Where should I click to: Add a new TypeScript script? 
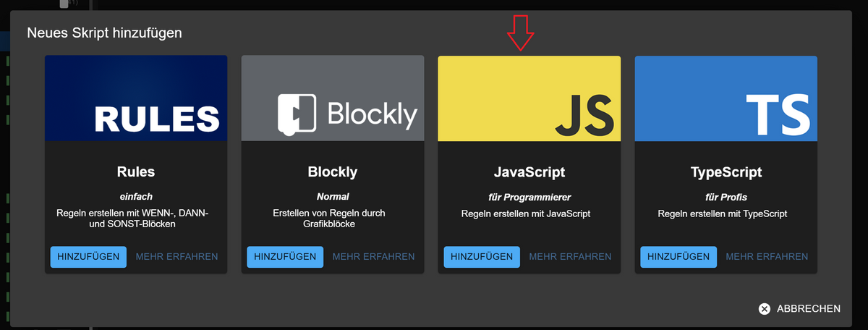coord(678,257)
